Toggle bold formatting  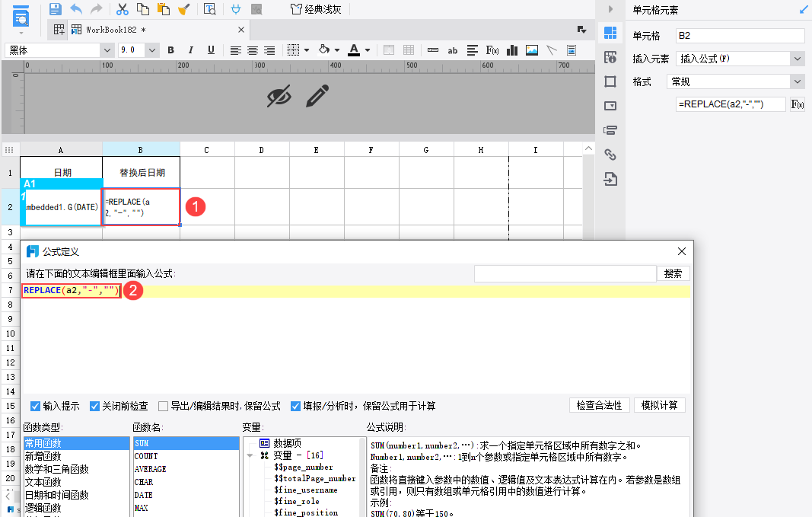(171, 50)
